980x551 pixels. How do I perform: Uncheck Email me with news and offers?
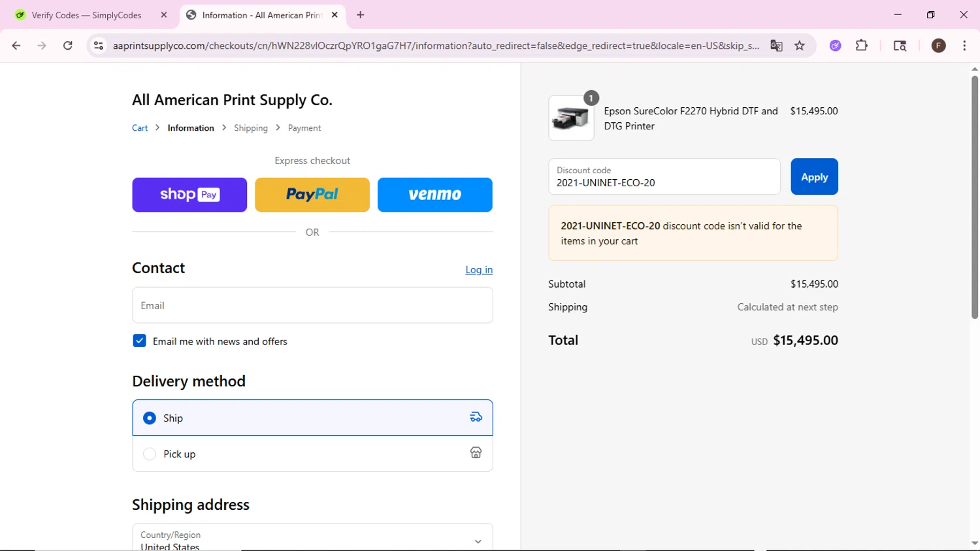[139, 341]
